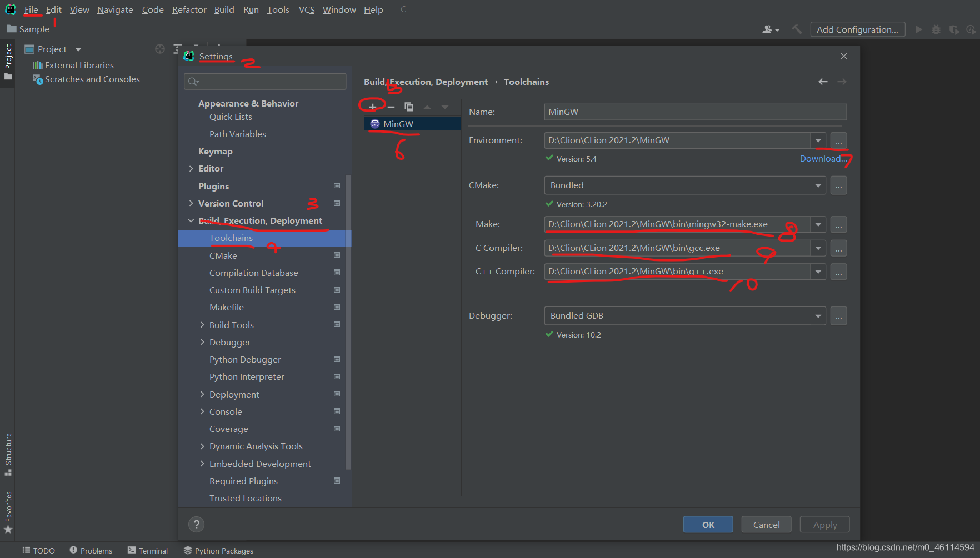Select Python Interpreter settings
Viewport: 980px width, 558px height.
coord(247,376)
